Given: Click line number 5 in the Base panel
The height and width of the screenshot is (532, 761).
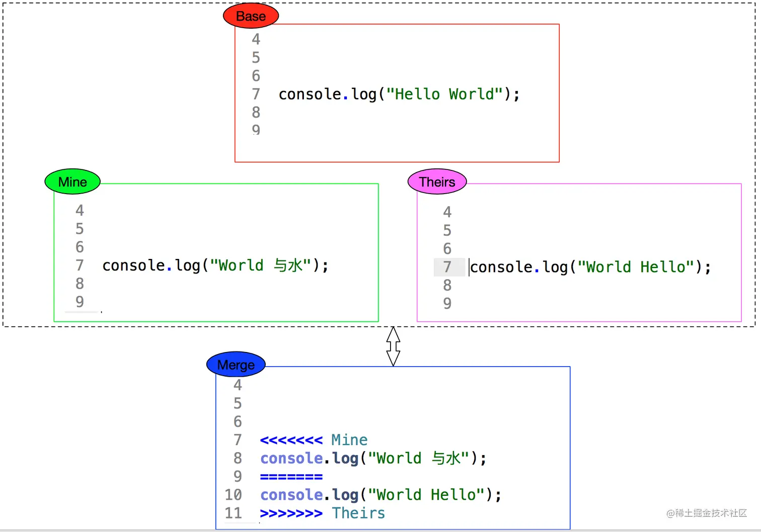Looking at the screenshot, I should click(x=256, y=57).
